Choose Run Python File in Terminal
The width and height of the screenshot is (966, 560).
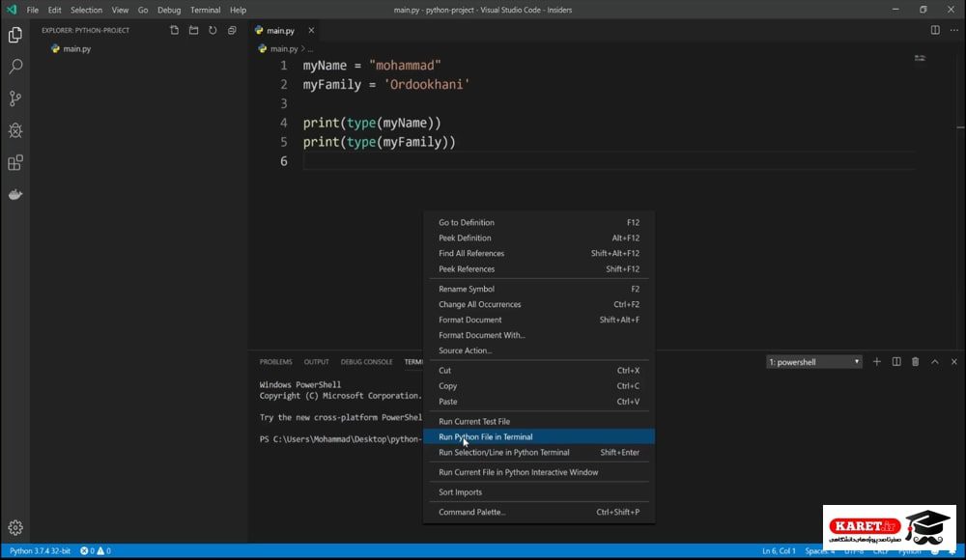pos(538,436)
